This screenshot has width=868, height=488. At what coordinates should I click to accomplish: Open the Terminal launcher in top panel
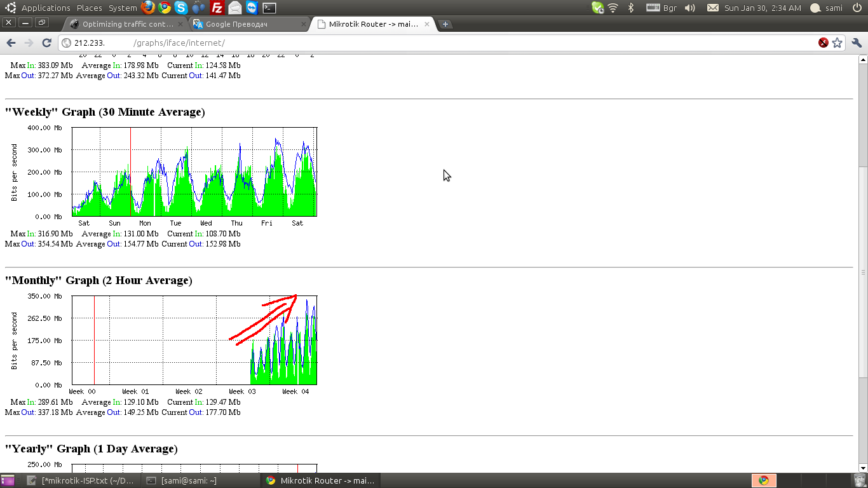(269, 8)
